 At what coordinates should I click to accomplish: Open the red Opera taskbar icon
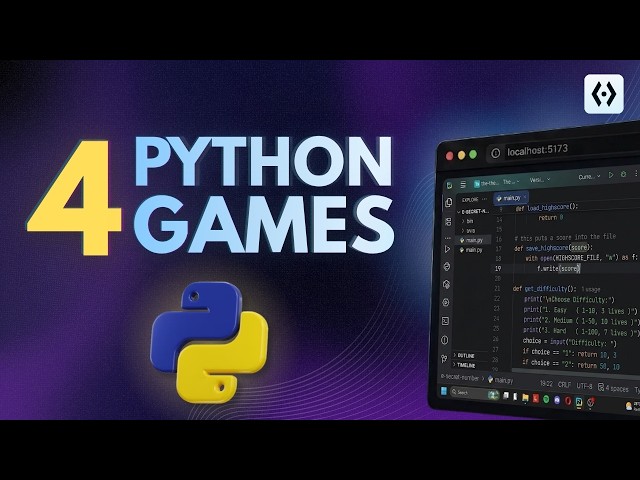[568, 401]
